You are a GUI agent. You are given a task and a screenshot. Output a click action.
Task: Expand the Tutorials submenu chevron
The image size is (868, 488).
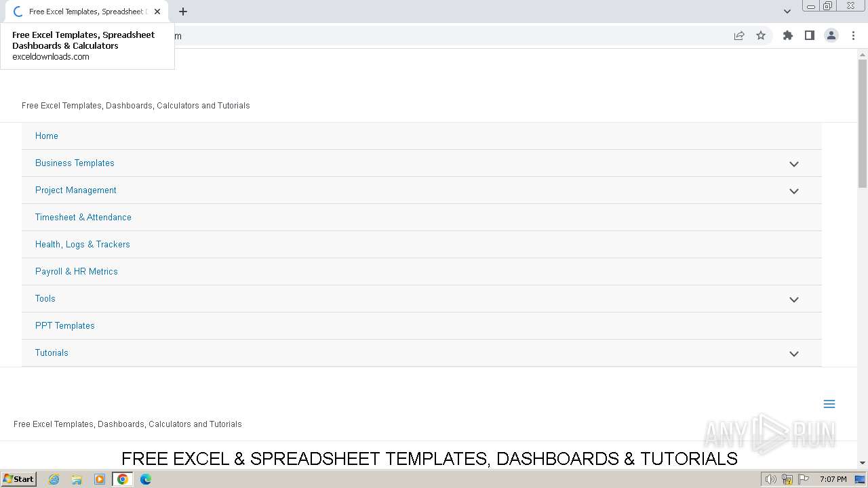click(x=794, y=354)
